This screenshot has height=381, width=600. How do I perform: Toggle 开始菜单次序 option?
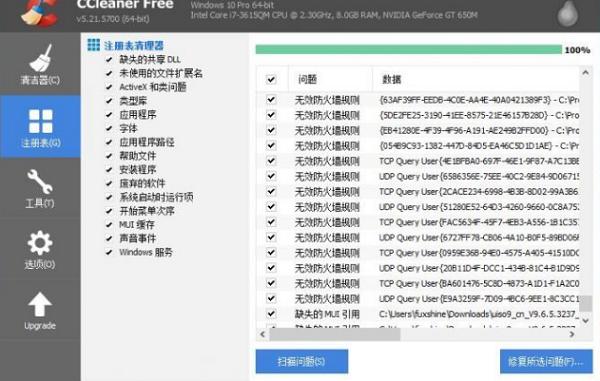[x=109, y=211]
